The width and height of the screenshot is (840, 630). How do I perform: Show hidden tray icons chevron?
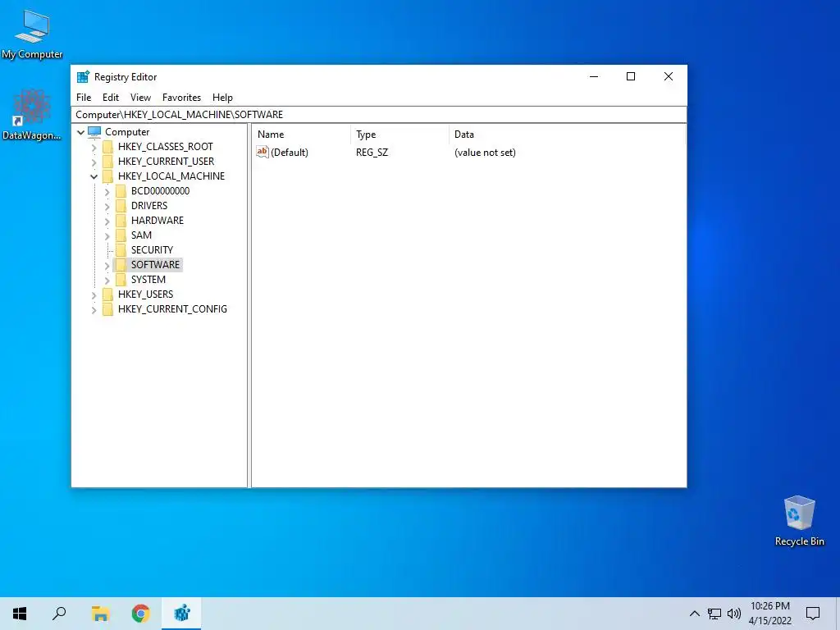[x=694, y=614]
